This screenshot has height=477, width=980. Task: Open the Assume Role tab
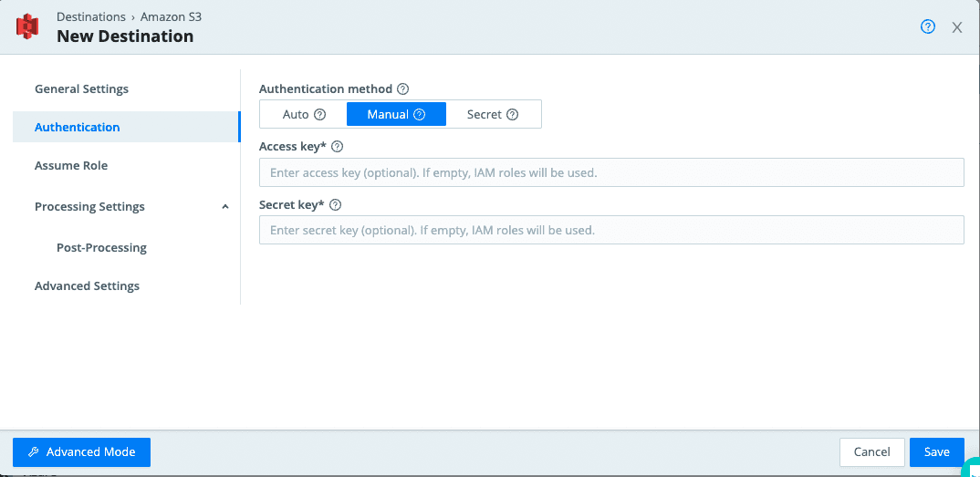point(71,166)
